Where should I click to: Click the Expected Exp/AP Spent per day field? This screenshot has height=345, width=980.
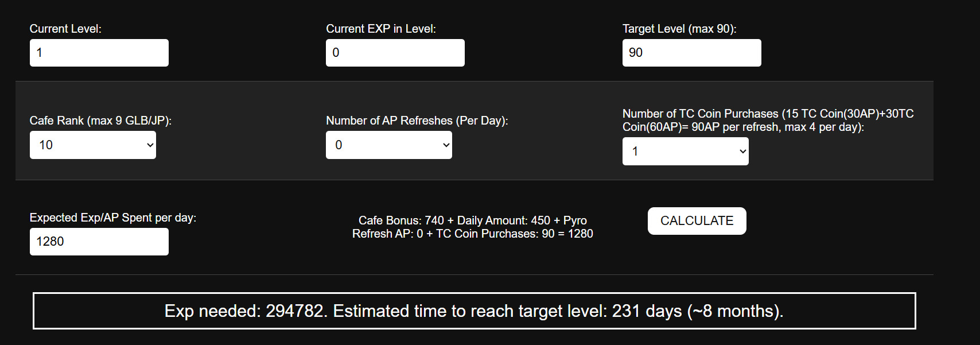coord(99,242)
